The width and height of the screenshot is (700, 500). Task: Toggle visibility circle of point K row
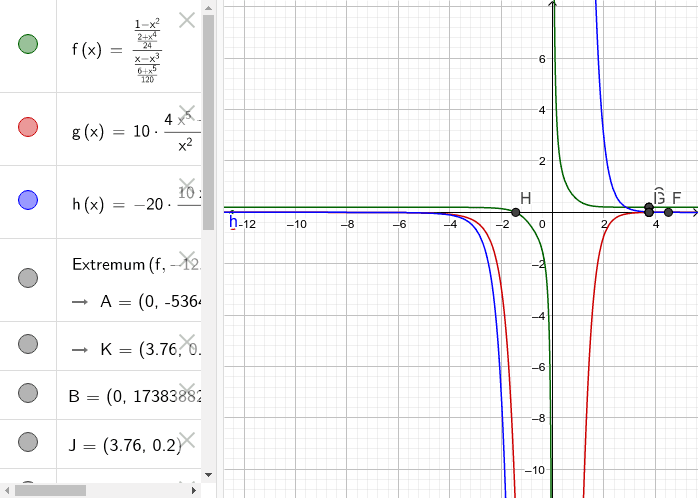pyautogui.click(x=28, y=344)
